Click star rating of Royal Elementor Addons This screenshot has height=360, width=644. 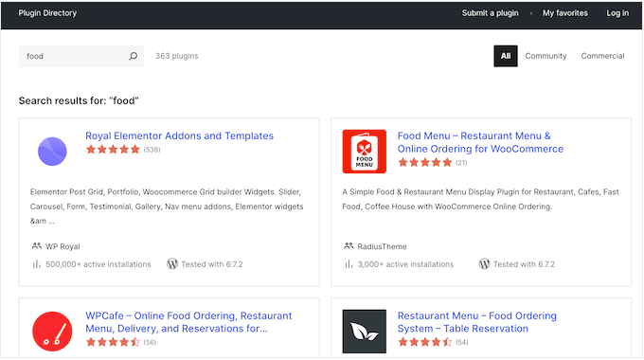pyautogui.click(x=113, y=150)
